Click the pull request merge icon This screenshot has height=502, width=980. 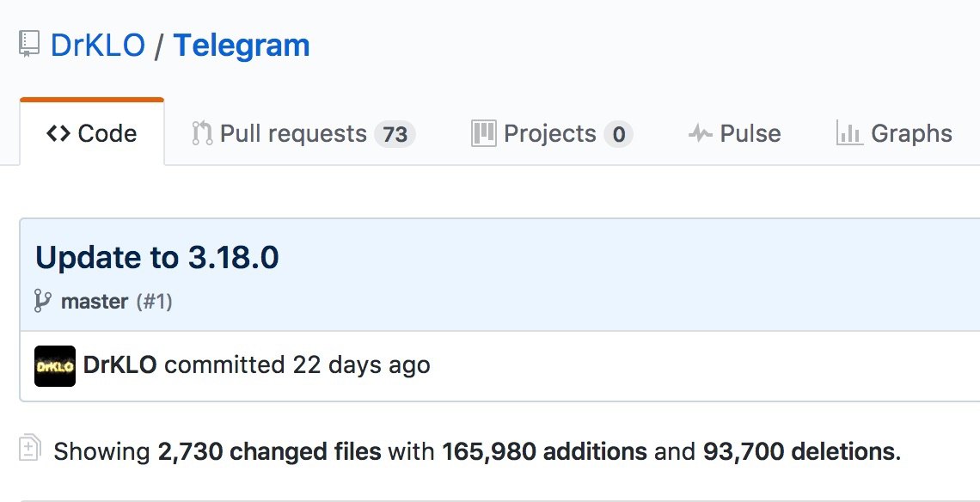tap(202, 133)
